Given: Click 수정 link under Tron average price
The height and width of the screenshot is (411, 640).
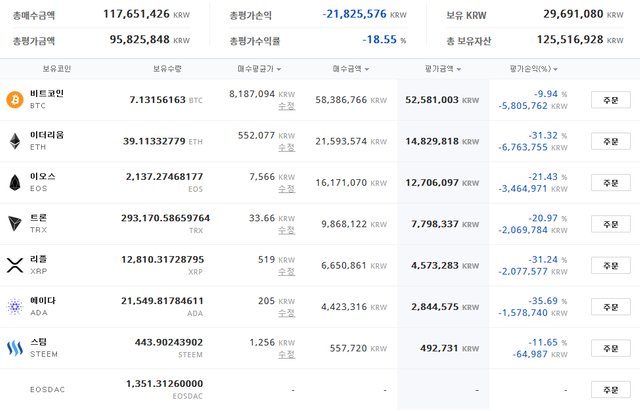Looking at the screenshot, I should 287,230.
